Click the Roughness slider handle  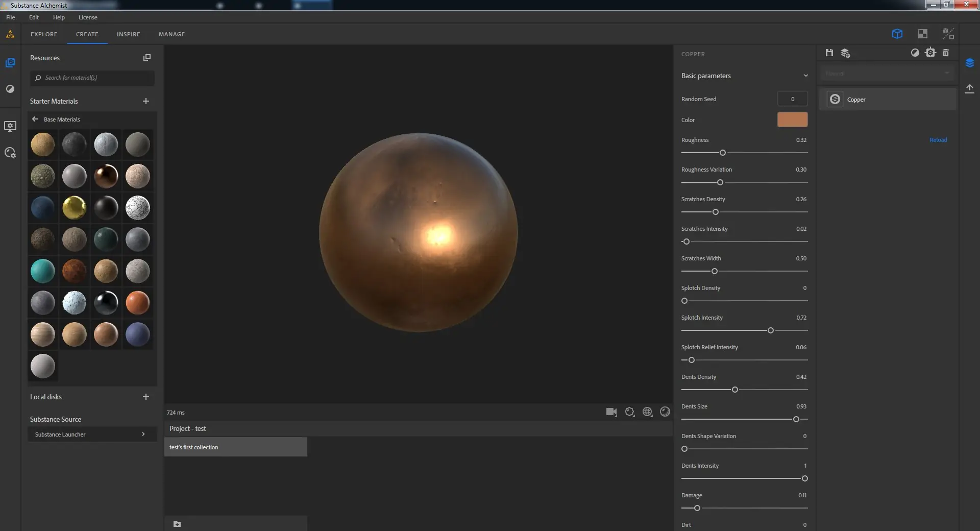pyautogui.click(x=723, y=153)
